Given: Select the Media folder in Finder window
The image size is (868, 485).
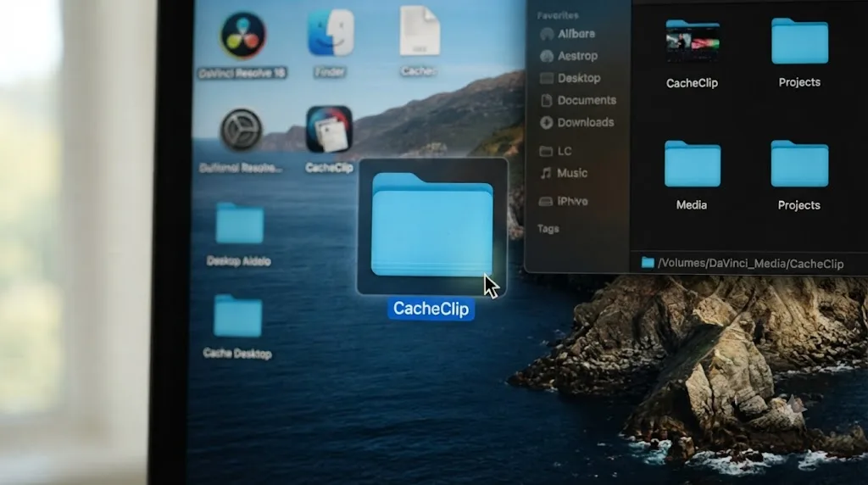Looking at the screenshot, I should click(692, 164).
